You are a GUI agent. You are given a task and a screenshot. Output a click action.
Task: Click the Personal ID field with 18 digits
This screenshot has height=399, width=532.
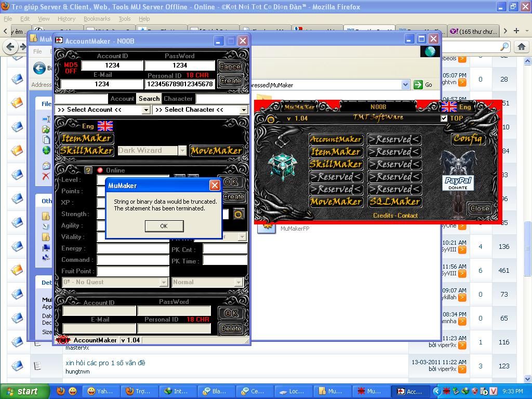(x=180, y=84)
